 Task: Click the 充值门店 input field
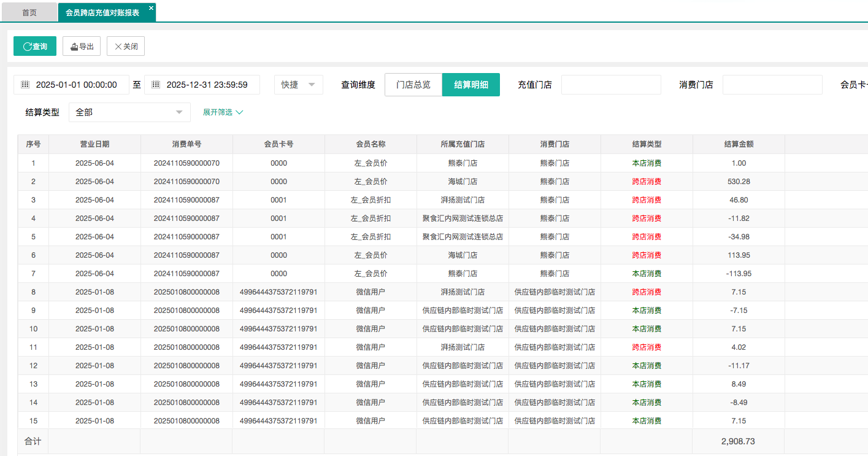coord(610,85)
